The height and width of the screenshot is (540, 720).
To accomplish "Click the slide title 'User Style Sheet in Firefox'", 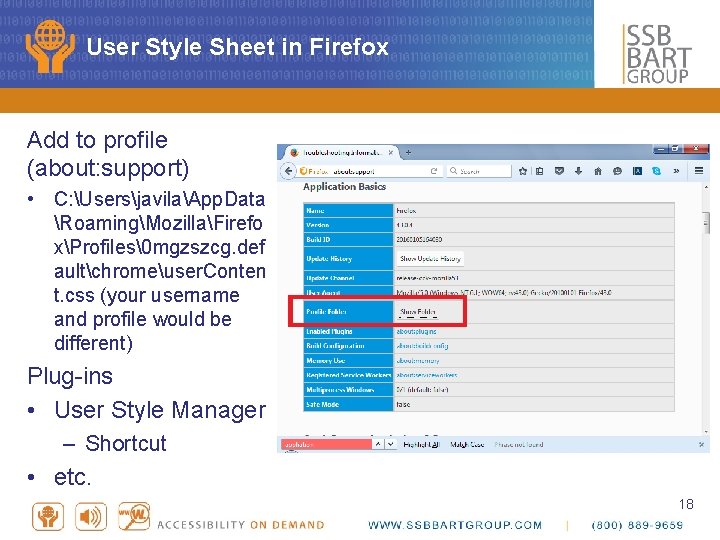I will (x=237, y=47).
